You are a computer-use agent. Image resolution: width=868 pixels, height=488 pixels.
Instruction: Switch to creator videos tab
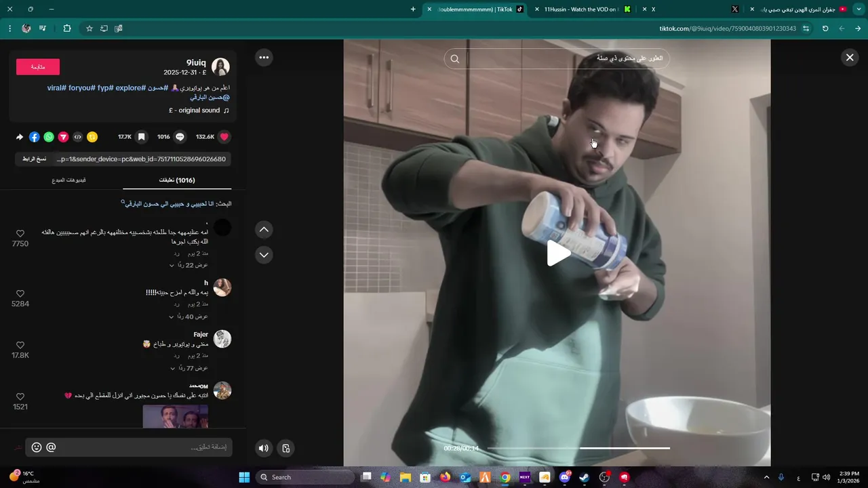coord(68,180)
